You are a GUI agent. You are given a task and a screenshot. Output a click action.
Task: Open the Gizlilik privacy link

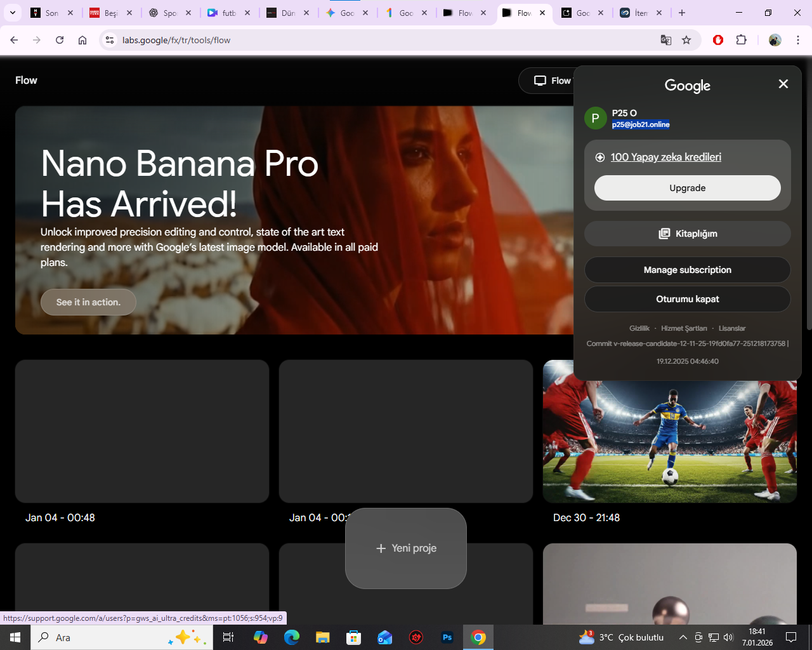pos(639,328)
